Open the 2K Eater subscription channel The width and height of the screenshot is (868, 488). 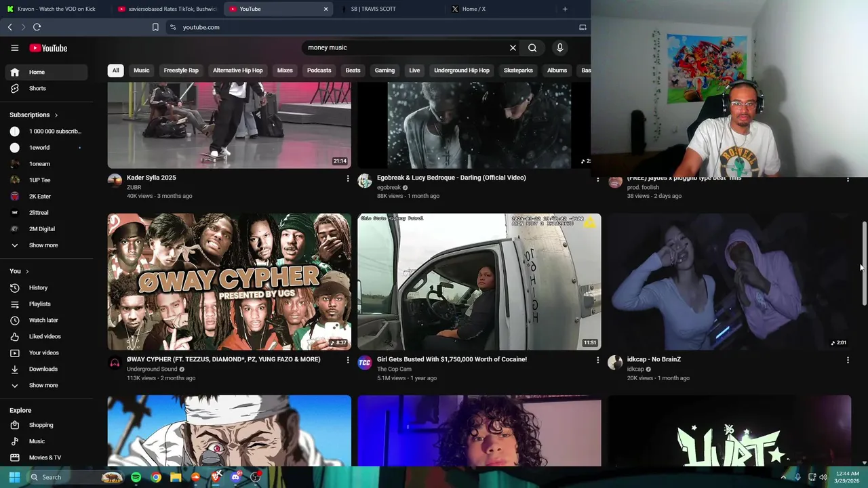point(46,197)
